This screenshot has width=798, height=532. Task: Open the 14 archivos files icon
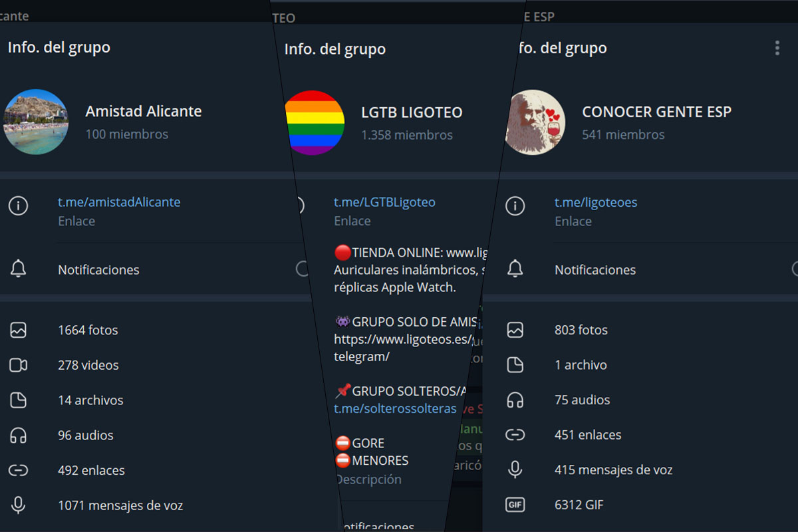pyautogui.click(x=18, y=400)
